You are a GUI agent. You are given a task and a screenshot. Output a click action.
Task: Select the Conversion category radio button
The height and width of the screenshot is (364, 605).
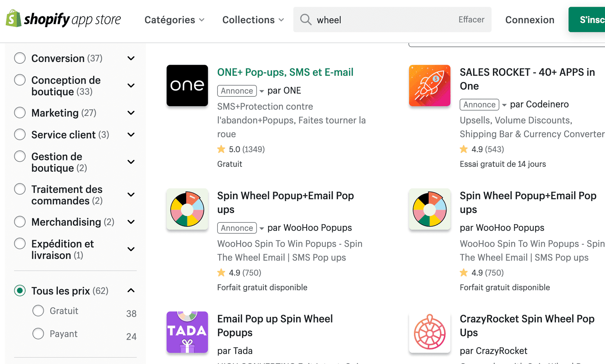tap(20, 58)
